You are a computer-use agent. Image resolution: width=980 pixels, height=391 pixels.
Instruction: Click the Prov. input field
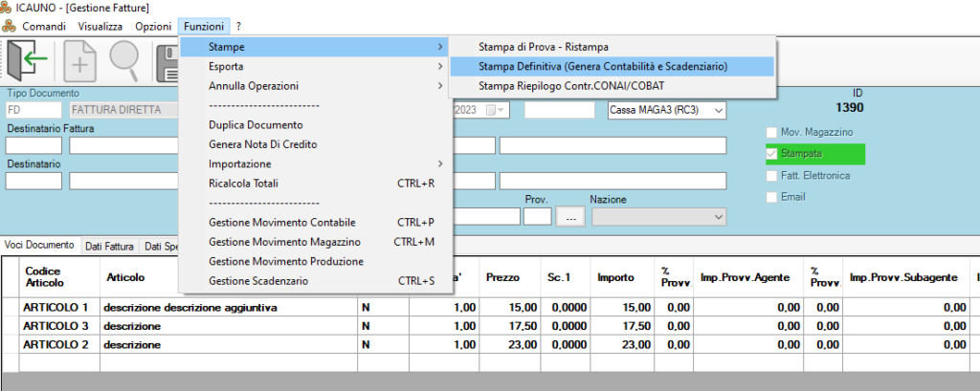(537, 217)
